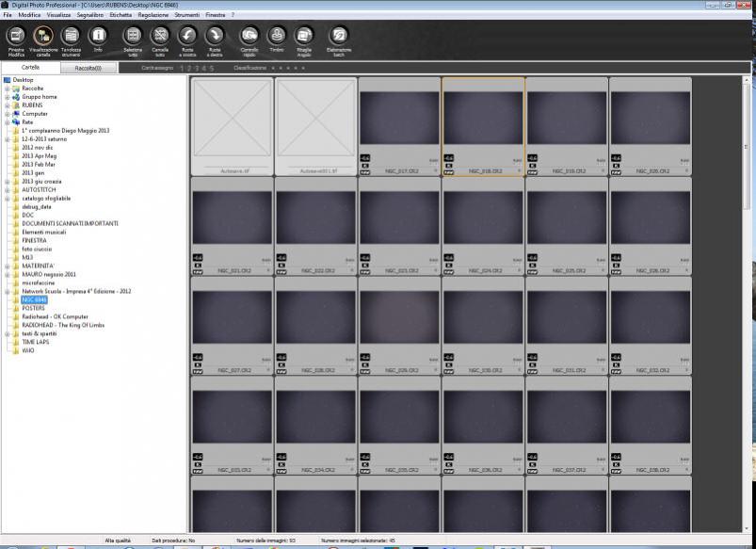Show image Info panel
Viewport: 756px width, 549px height.
click(98, 38)
